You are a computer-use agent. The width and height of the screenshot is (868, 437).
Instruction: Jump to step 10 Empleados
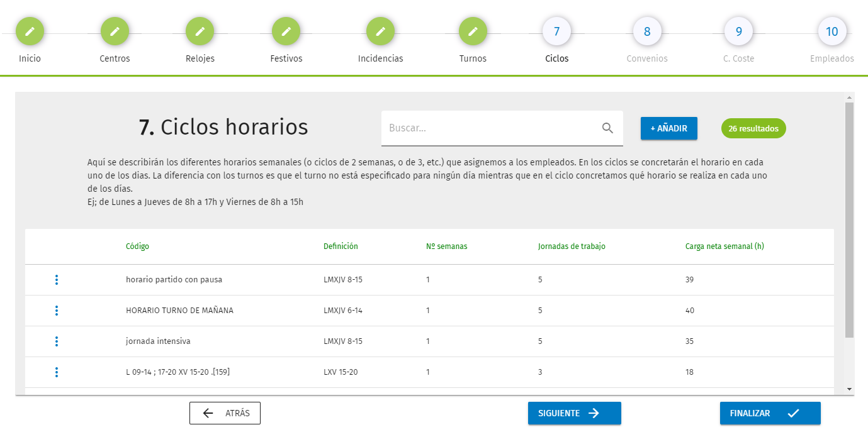(832, 31)
